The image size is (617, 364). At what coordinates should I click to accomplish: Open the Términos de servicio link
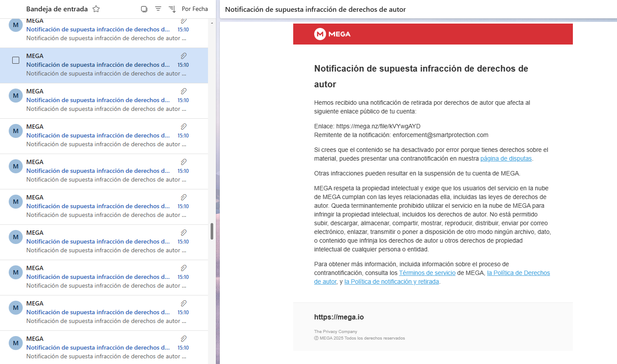[x=427, y=272]
